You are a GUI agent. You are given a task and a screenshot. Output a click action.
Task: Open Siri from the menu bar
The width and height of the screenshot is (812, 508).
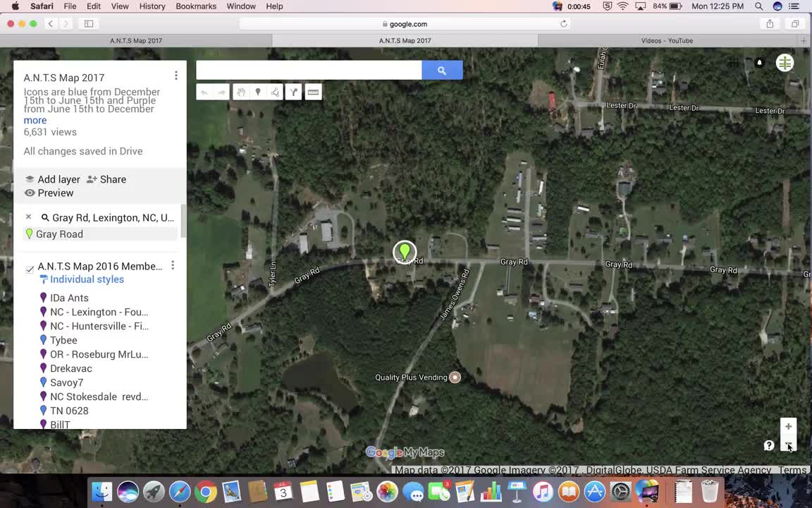[x=777, y=6]
